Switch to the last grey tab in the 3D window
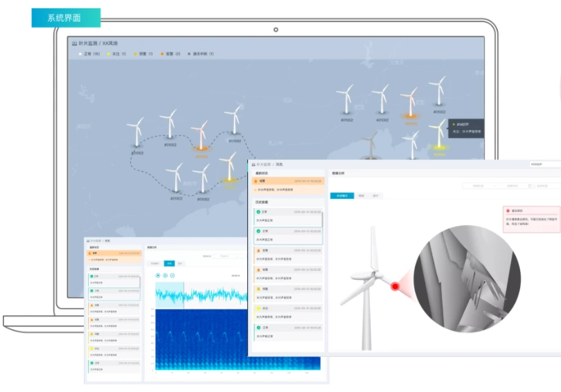This screenshot has width=561, height=392. tap(375, 195)
